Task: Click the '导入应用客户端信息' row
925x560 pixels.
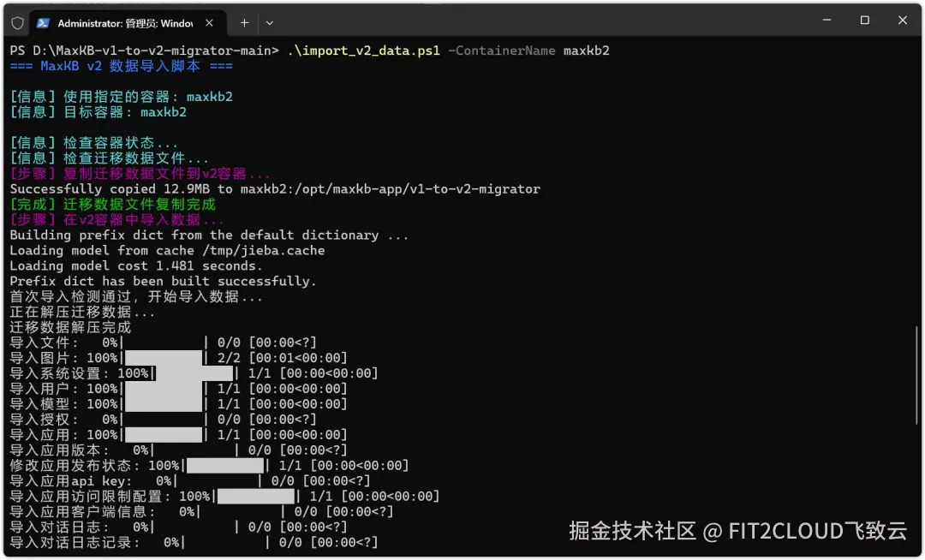Action: 202,510
